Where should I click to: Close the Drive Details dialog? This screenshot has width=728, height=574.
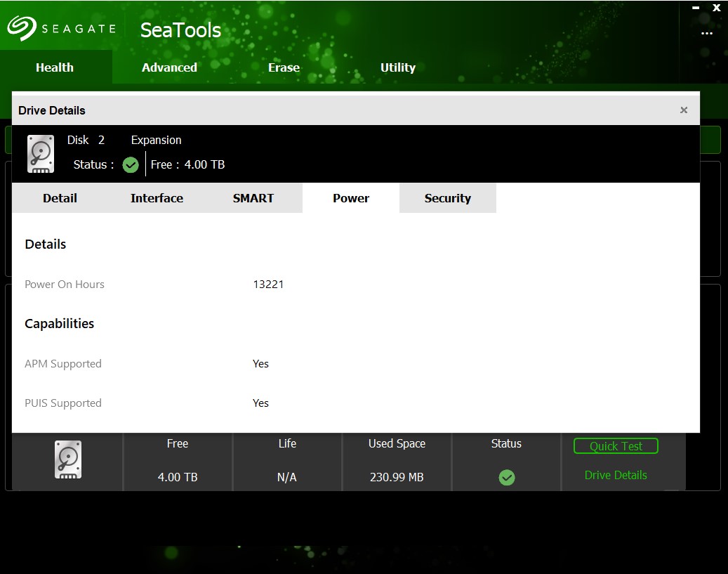(x=684, y=110)
